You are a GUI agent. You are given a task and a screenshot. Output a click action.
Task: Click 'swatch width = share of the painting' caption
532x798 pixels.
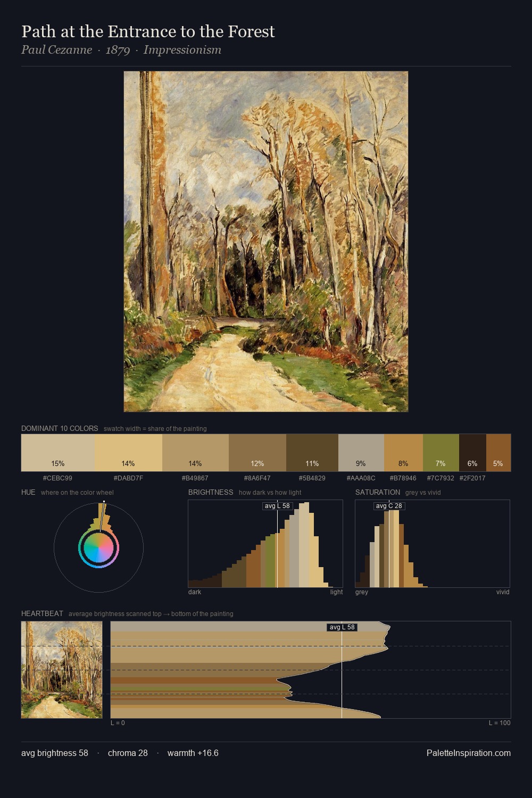(155, 429)
